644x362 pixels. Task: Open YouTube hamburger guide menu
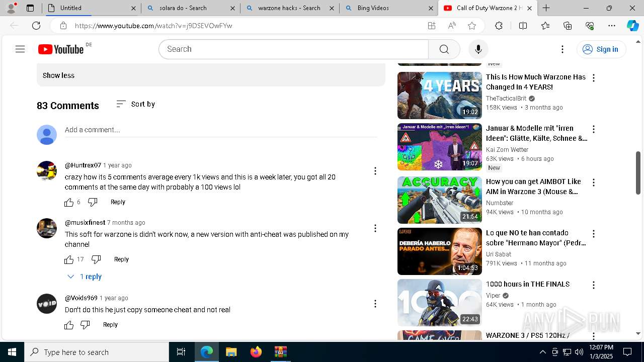20,49
